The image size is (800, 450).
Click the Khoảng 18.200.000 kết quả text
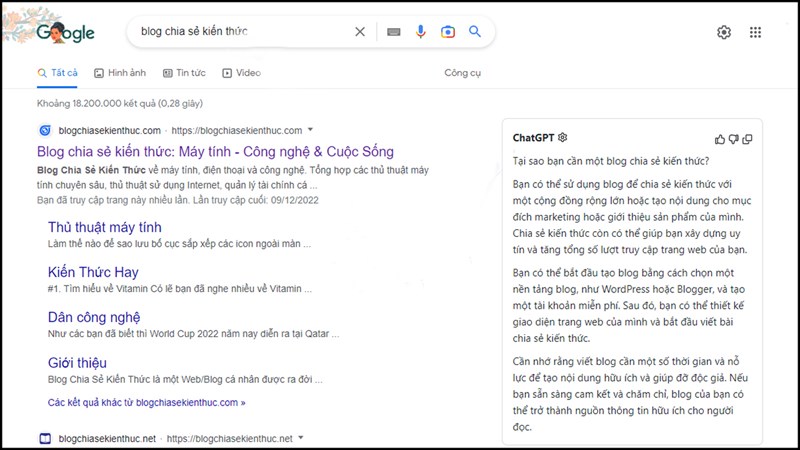pyautogui.click(x=120, y=104)
